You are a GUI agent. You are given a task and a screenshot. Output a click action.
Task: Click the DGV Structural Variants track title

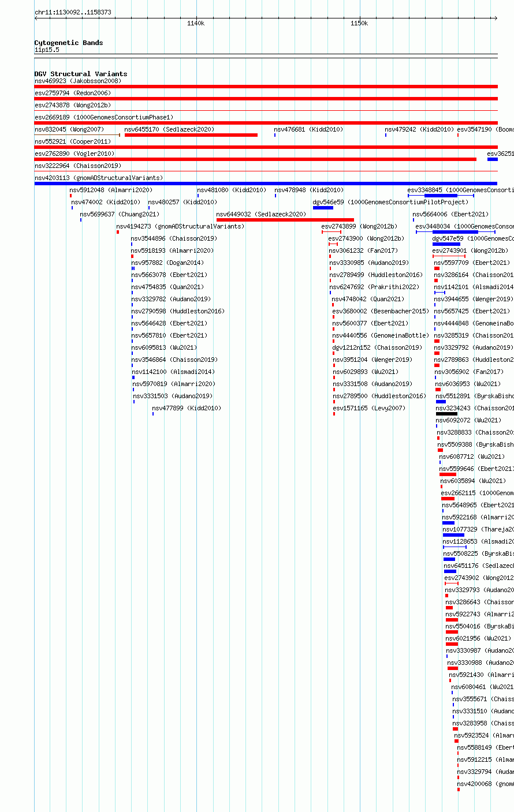coord(81,74)
